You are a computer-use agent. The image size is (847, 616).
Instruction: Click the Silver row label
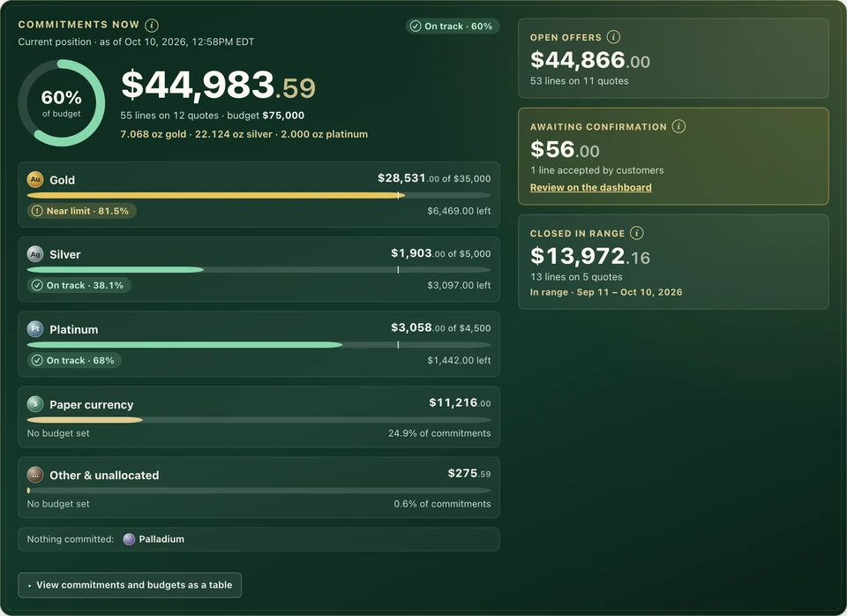tap(64, 254)
